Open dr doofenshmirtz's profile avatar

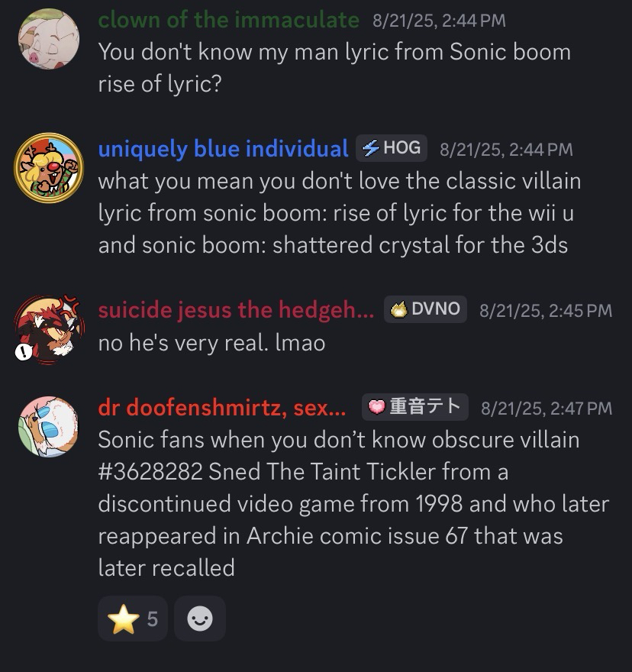point(50,426)
